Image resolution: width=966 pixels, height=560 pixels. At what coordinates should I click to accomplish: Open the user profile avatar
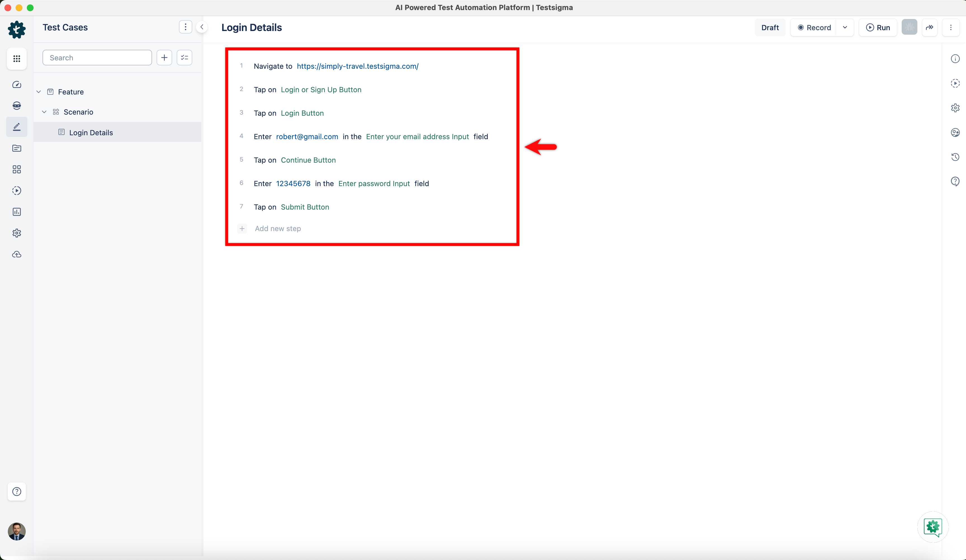(x=16, y=531)
